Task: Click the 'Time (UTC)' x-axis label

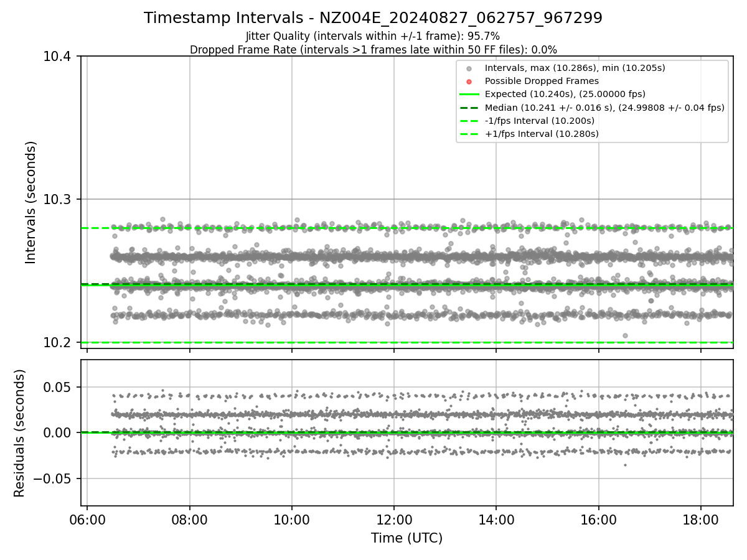Action: pyautogui.click(x=406, y=538)
